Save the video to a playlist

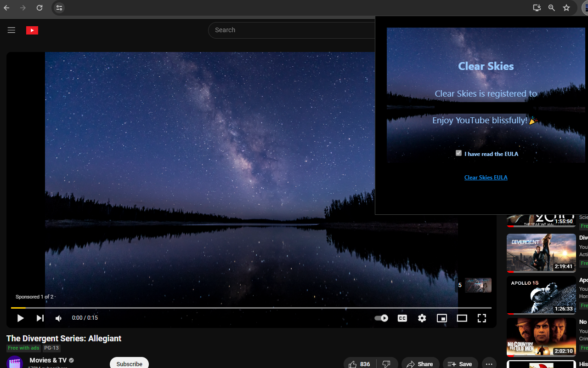(x=460, y=363)
